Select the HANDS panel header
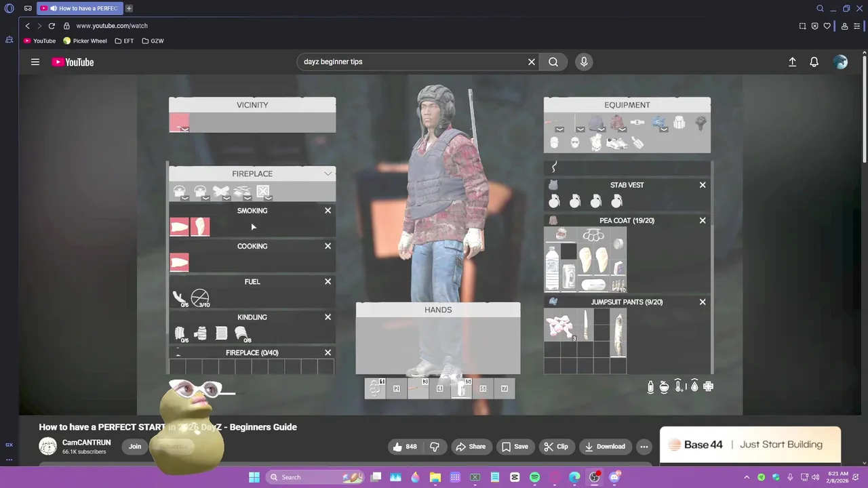This screenshot has height=488, width=868. click(x=438, y=310)
